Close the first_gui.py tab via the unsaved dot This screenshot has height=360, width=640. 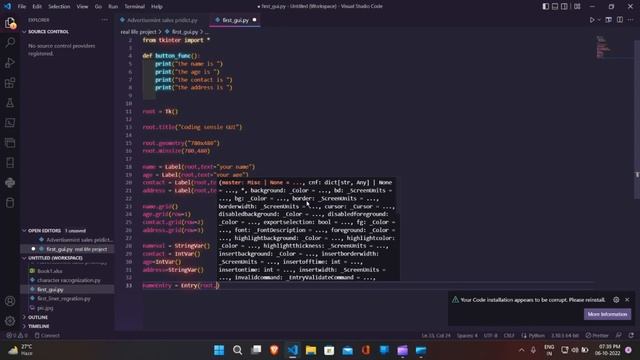click(254, 20)
